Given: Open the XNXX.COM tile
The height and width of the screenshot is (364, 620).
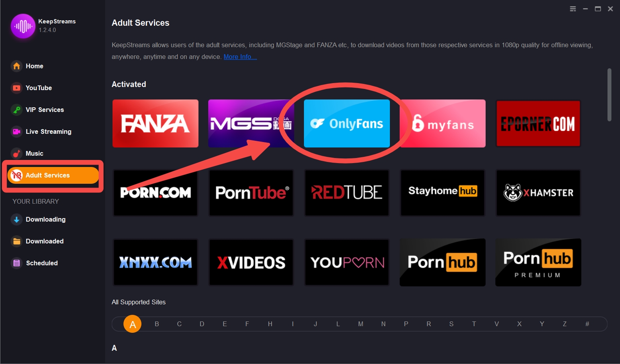Looking at the screenshot, I should point(155,262).
